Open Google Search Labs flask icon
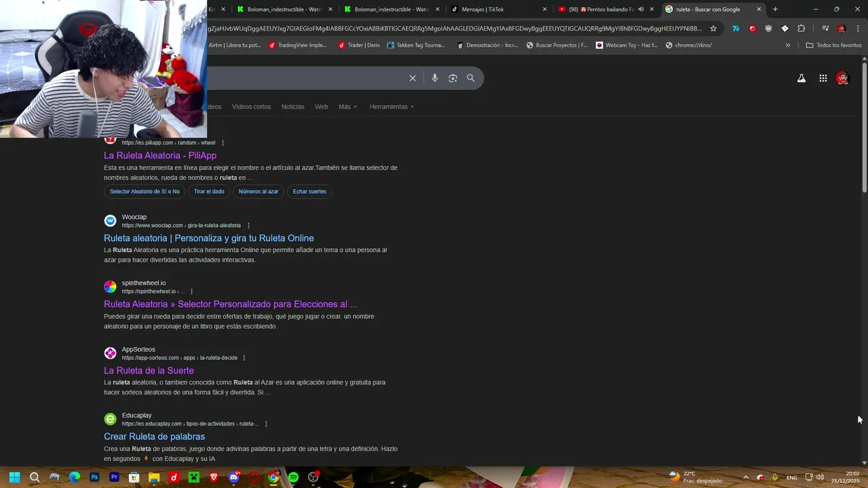This screenshot has height=488, width=868. (x=802, y=79)
